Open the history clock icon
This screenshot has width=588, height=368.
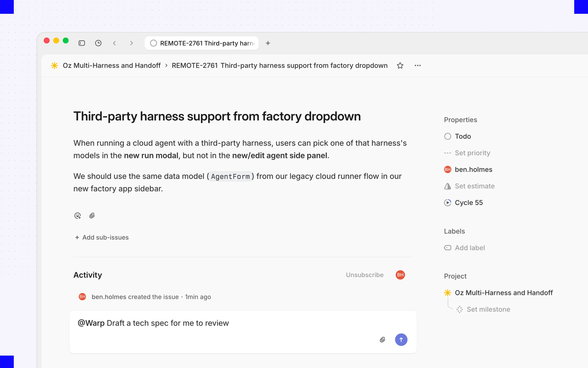(98, 43)
